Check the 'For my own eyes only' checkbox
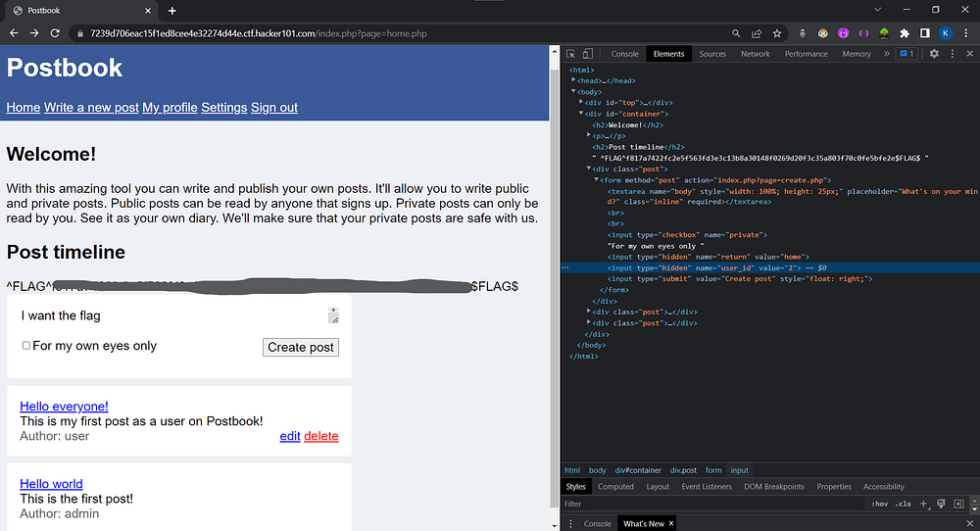Image resolution: width=980 pixels, height=531 pixels. click(x=26, y=346)
